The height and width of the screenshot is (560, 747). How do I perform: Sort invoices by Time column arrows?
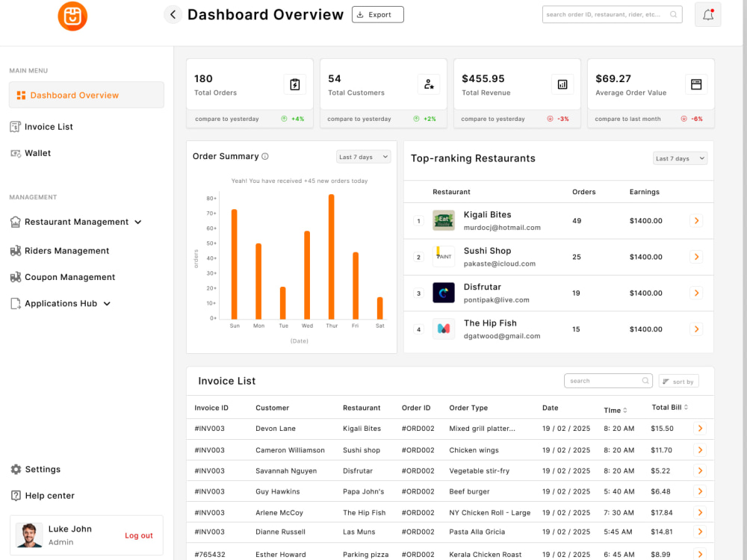[x=625, y=411]
